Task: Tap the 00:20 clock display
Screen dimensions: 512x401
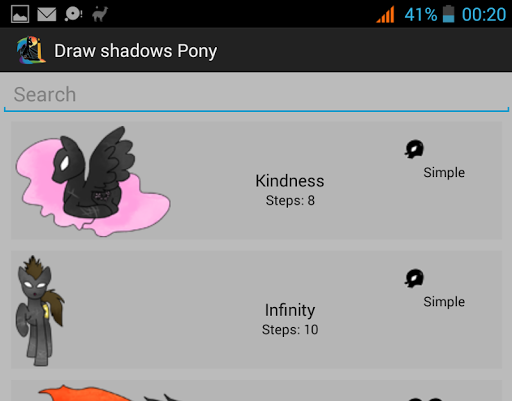Action: pos(484,15)
